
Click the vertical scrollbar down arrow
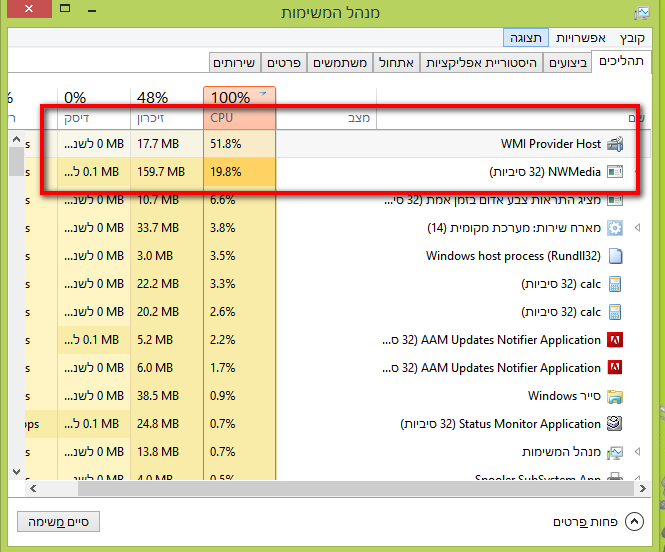coord(17,471)
